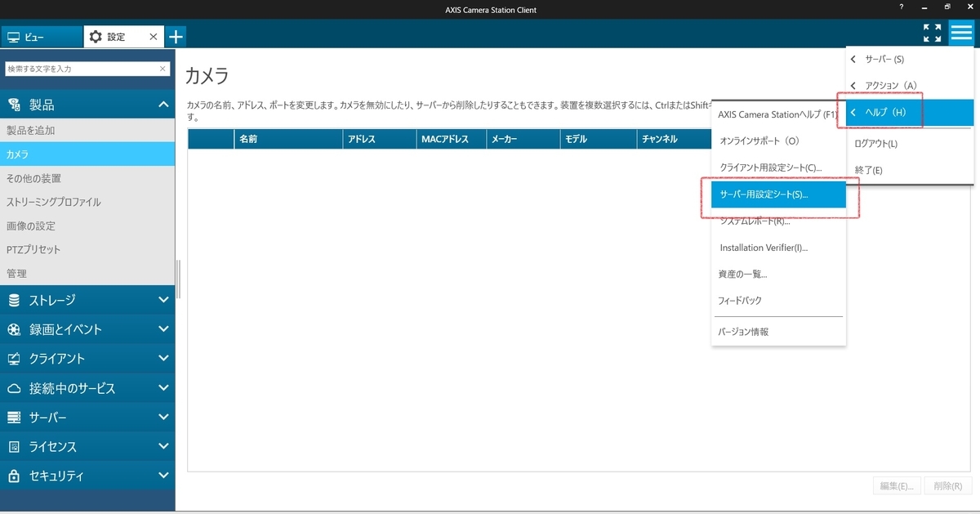Open the hamburger main menu icon
The height and width of the screenshot is (514, 980).
click(961, 33)
